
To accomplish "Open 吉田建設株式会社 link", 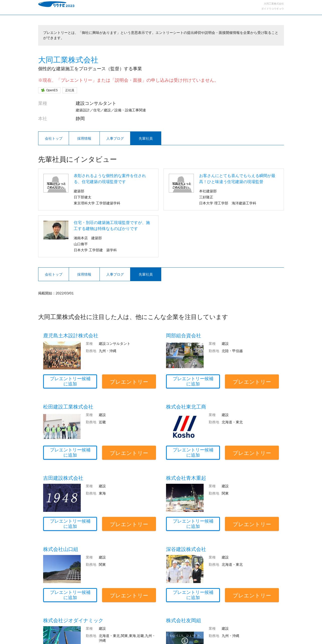I will (x=63, y=478).
